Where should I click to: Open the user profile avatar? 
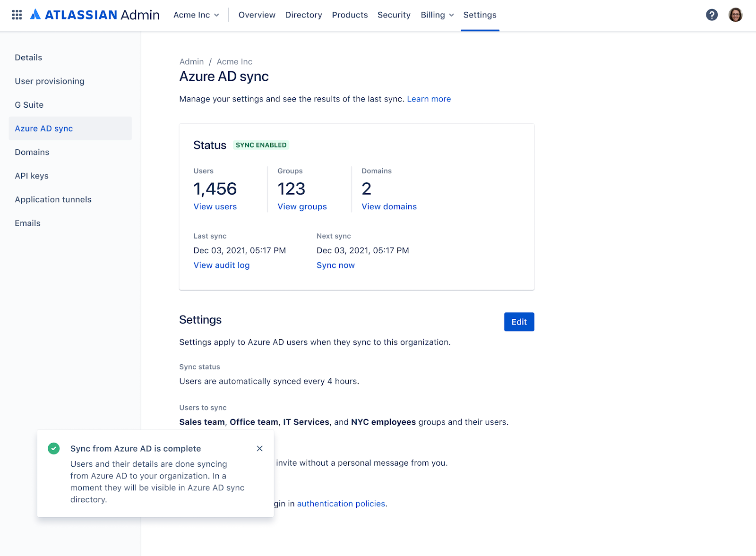735,15
